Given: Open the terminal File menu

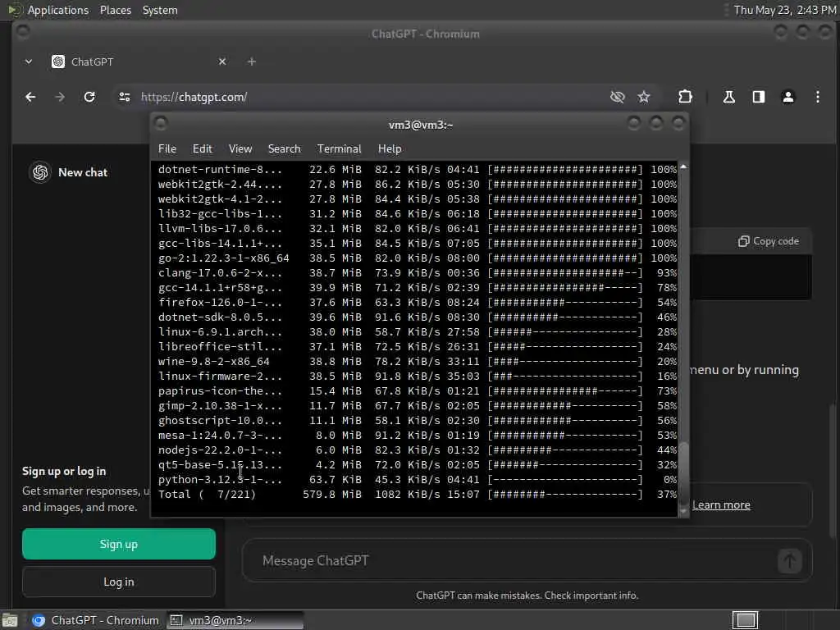Looking at the screenshot, I should 167,149.
